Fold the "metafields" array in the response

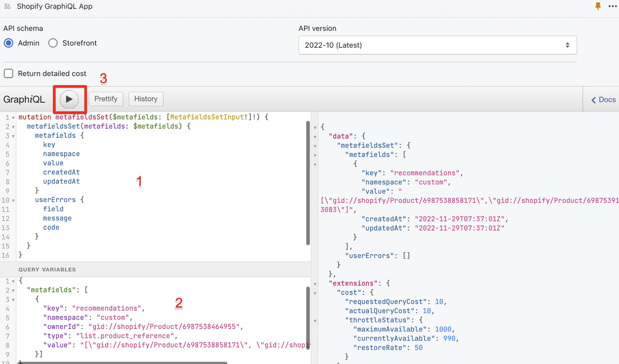click(315, 156)
